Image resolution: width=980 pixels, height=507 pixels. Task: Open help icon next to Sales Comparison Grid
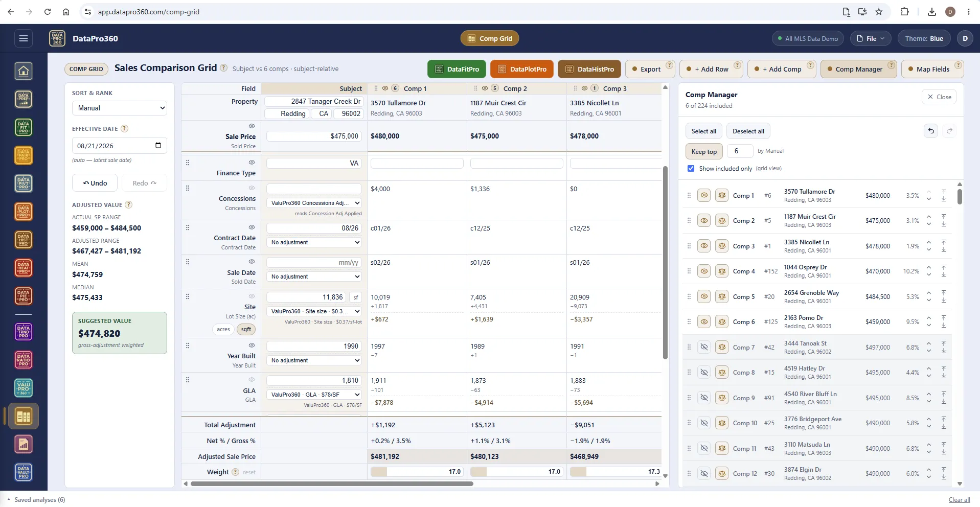pos(223,67)
